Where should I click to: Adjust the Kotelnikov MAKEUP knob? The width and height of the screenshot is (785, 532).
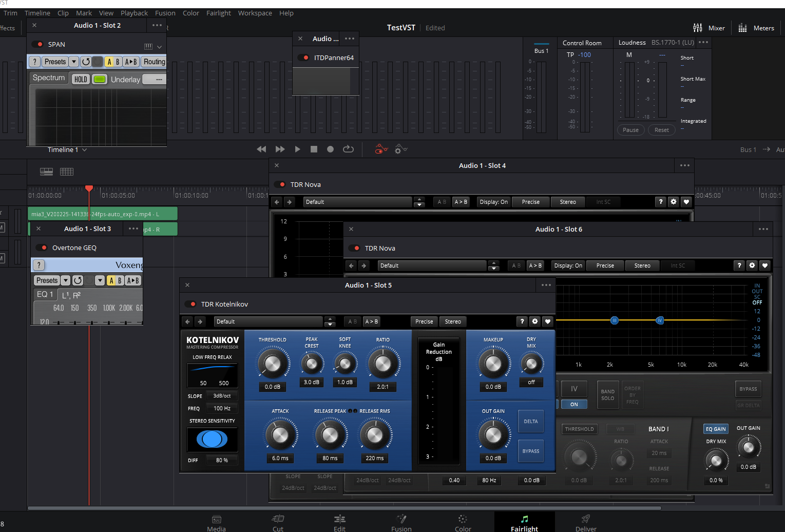pos(493,364)
